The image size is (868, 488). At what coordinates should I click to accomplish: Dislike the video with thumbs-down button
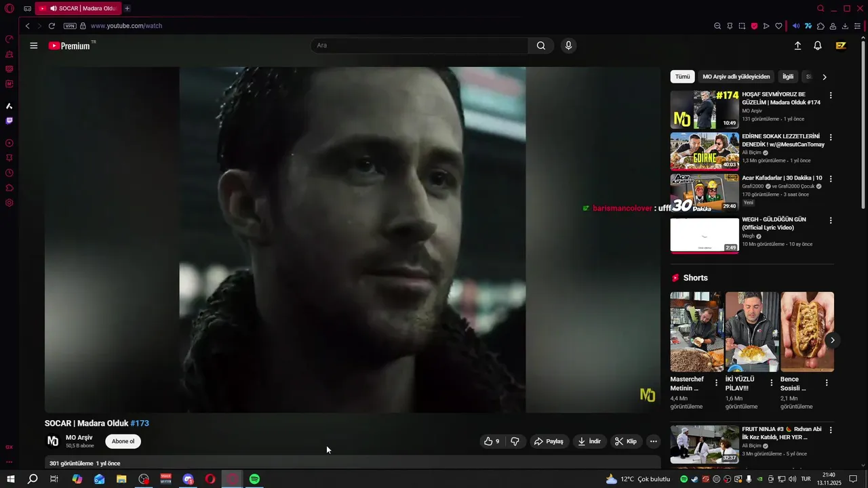click(515, 441)
